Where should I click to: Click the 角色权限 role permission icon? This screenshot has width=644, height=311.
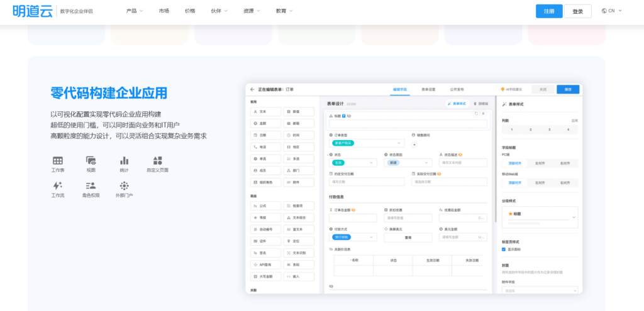[x=91, y=185]
